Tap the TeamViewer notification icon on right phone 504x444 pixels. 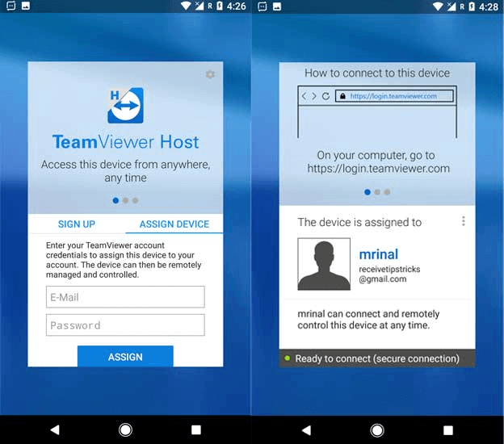click(x=262, y=6)
